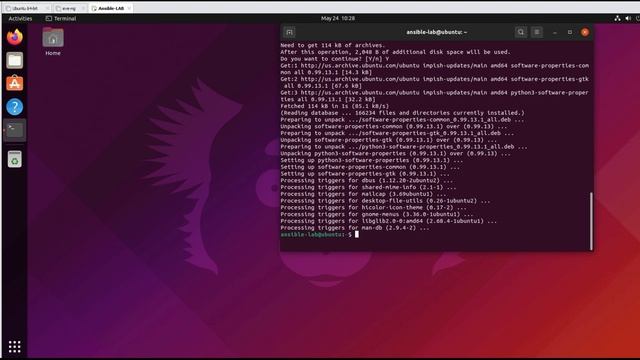Close the terminal window
Screen dimensions: 640x360
(x=585, y=32)
